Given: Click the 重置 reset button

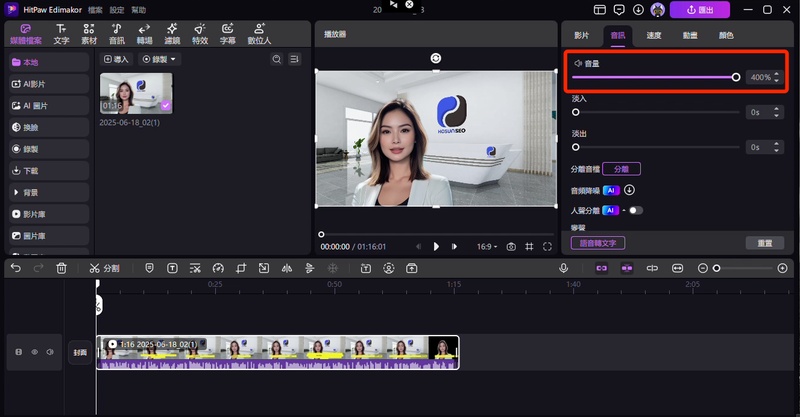Looking at the screenshot, I should [x=764, y=243].
